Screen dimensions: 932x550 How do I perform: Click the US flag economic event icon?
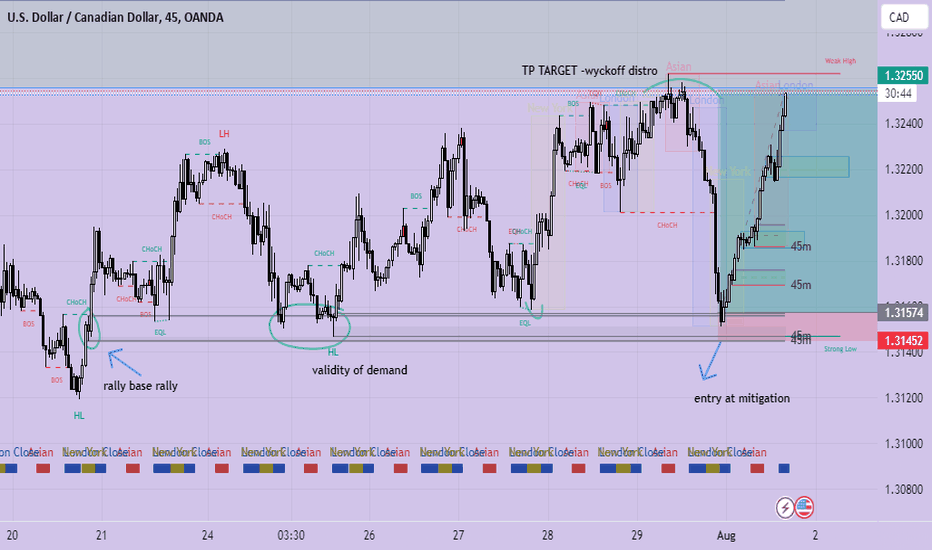coord(804,508)
